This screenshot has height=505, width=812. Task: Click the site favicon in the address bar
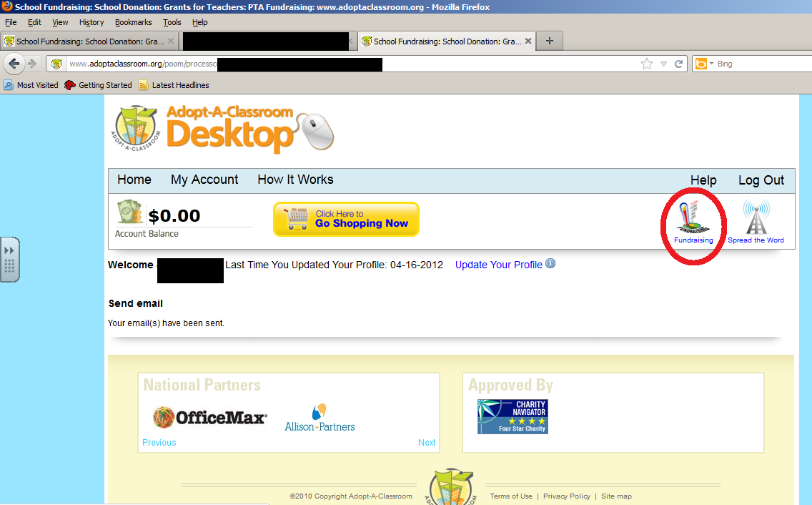click(56, 64)
